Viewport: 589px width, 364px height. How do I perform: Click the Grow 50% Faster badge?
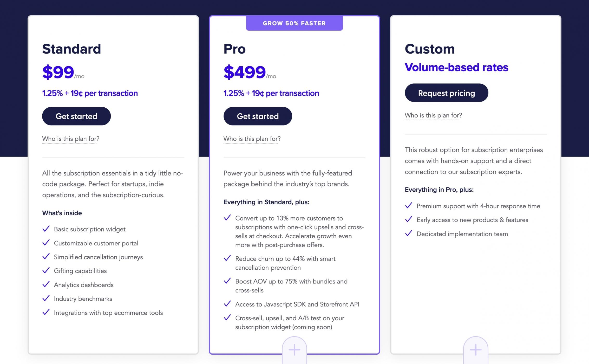point(294,23)
